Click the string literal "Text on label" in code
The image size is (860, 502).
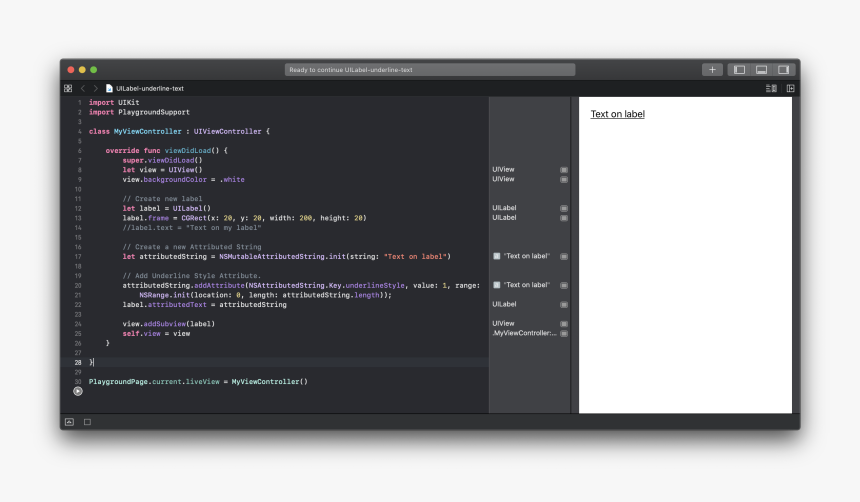point(416,256)
